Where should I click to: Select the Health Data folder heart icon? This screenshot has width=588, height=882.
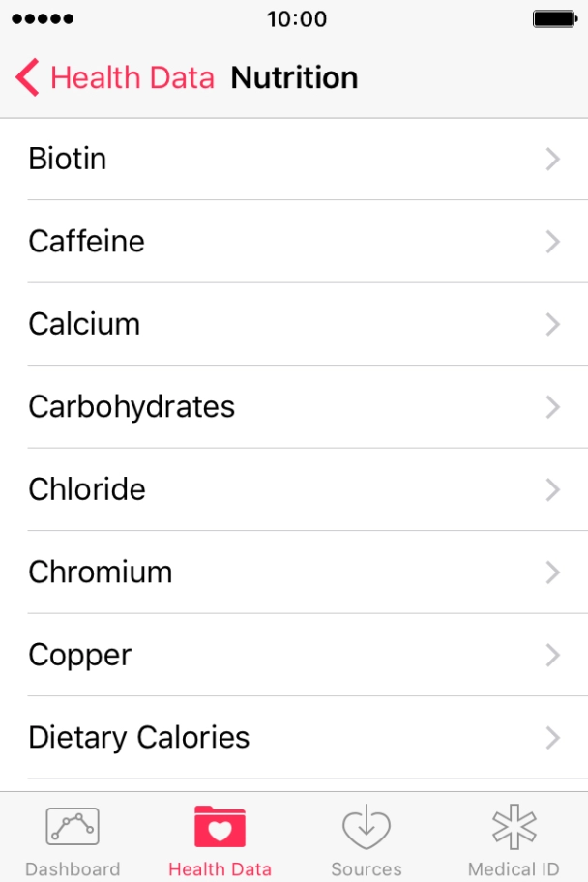[220, 826]
